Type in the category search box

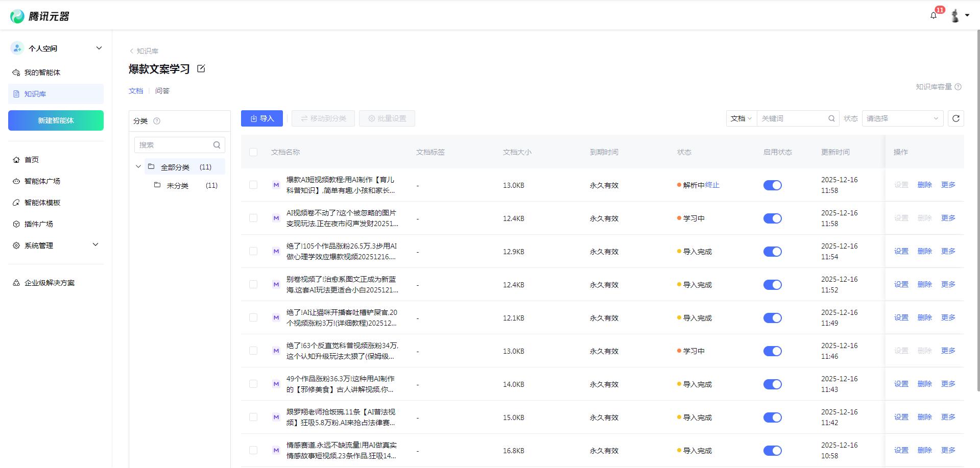tap(174, 144)
